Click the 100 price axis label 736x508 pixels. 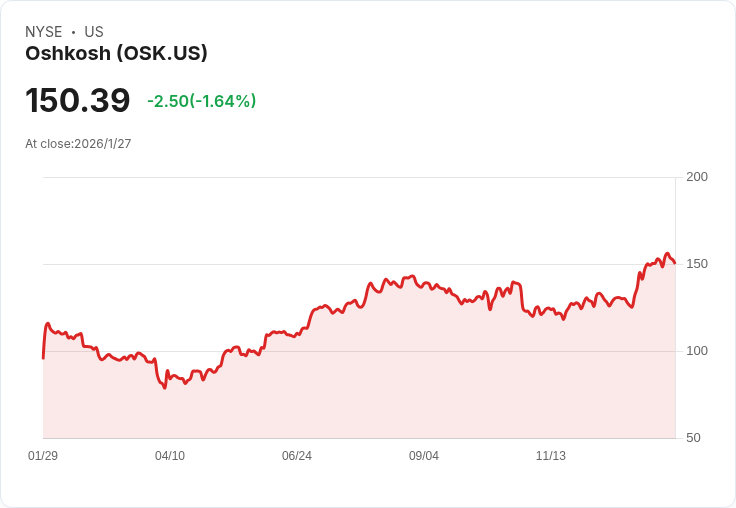click(x=697, y=351)
